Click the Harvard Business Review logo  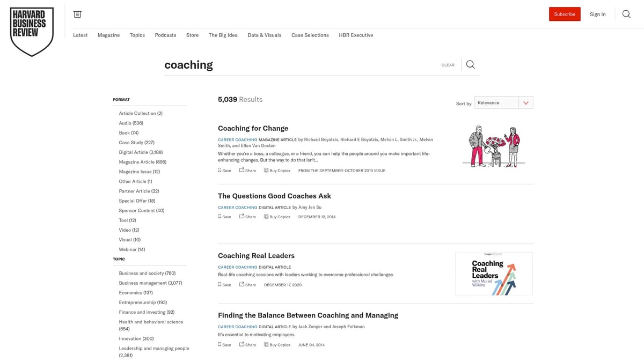click(x=32, y=31)
